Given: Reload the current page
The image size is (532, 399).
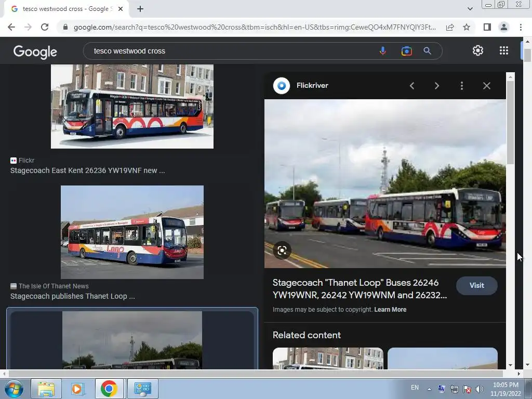Looking at the screenshot, I should [45, 27].
